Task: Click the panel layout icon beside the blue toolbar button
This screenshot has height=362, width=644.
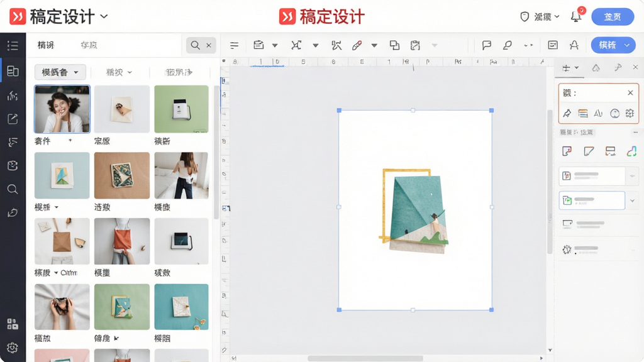Action: click(553, 45)
